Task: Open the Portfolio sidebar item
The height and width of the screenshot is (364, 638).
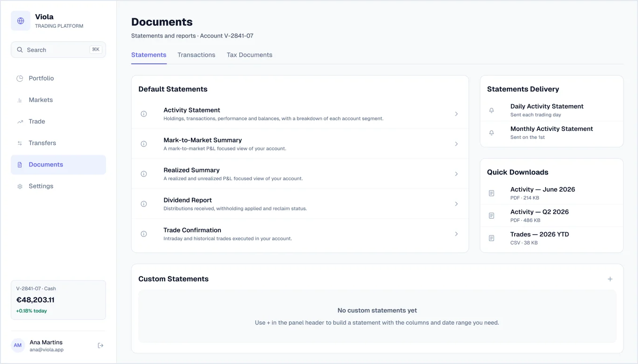Action: click(x=58, y=78)
